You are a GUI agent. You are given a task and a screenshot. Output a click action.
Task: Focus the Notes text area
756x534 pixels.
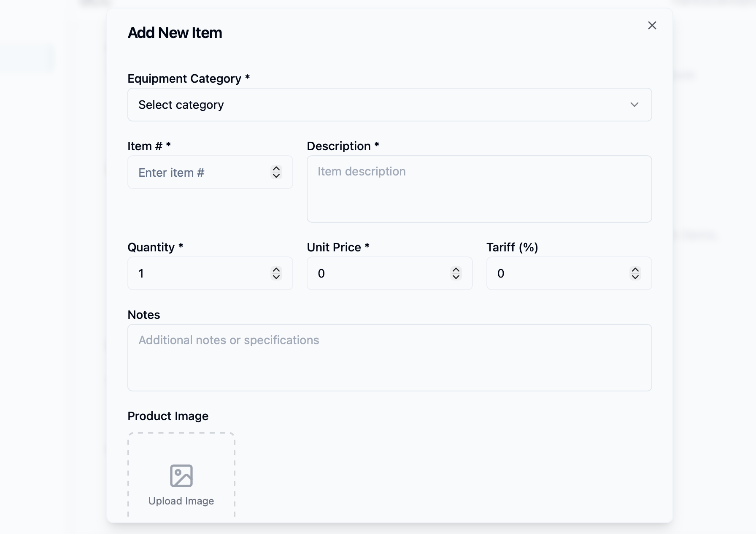pyautogui.click(x=389, y=358)
